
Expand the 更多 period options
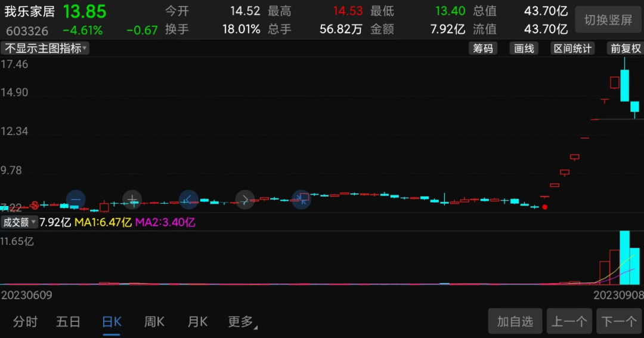[x=242, y=321]
